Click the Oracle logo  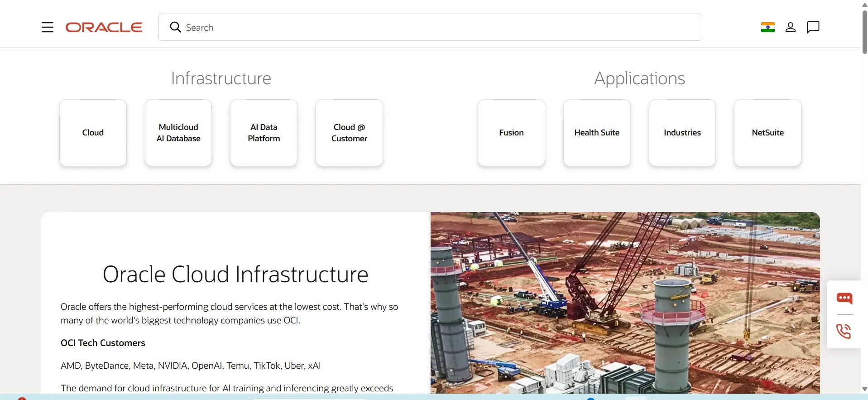(104, 28)
